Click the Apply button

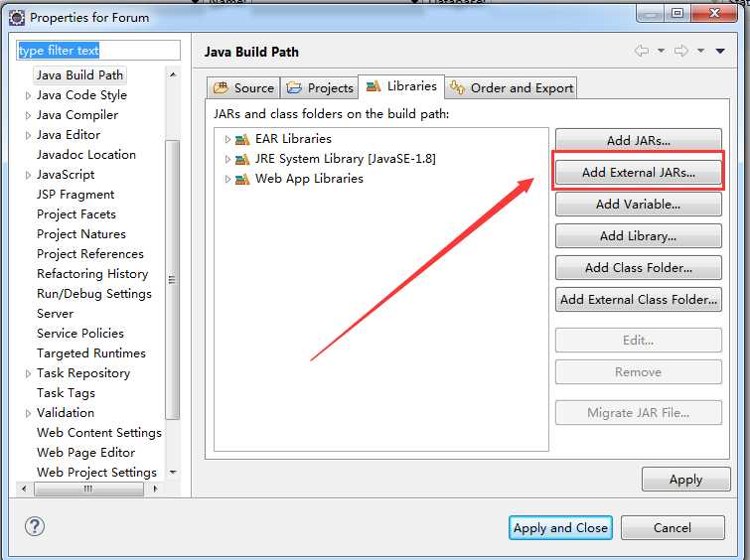(x=685, y=480)
